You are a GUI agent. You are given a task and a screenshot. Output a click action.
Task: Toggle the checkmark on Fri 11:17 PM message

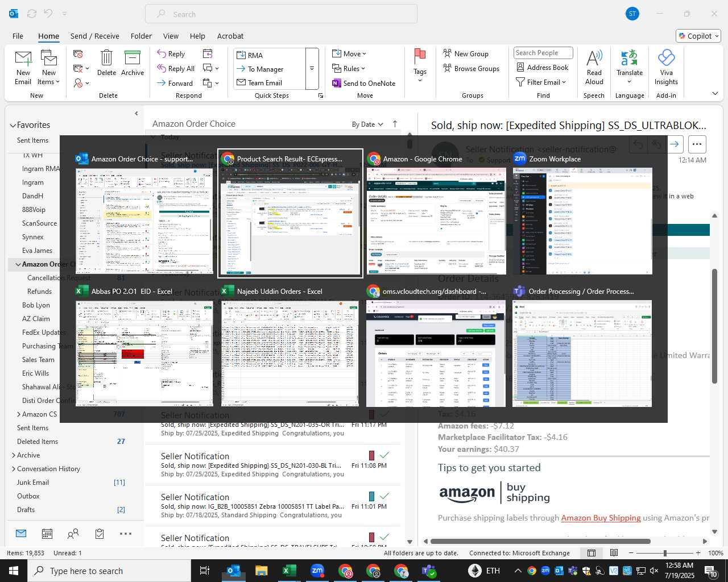click(x=384, y=414)
